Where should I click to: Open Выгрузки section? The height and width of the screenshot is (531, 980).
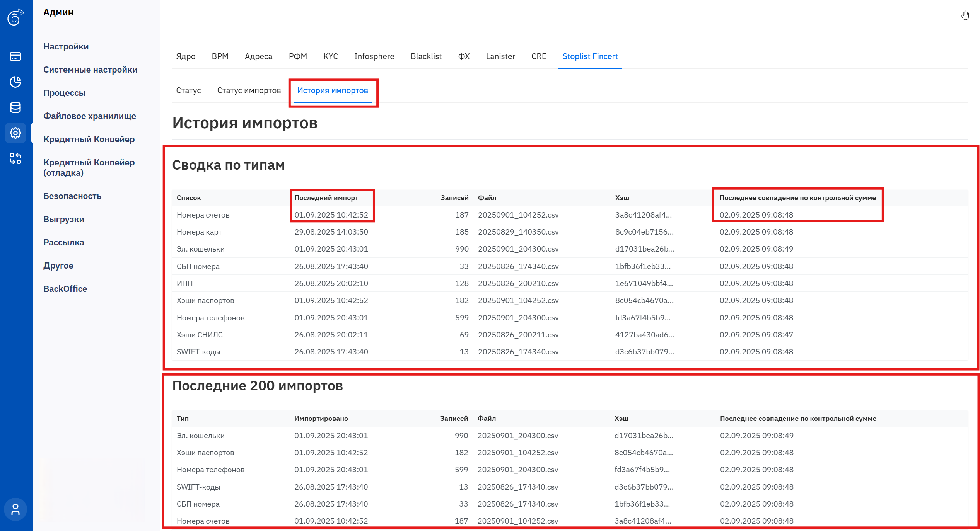[64, 219]
